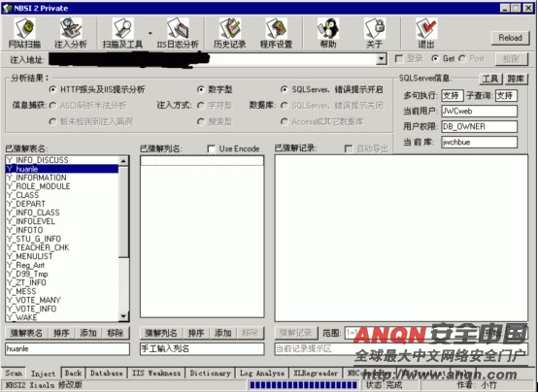
Task: Open the 历史记录 history icon
Action: click(229, 33)
